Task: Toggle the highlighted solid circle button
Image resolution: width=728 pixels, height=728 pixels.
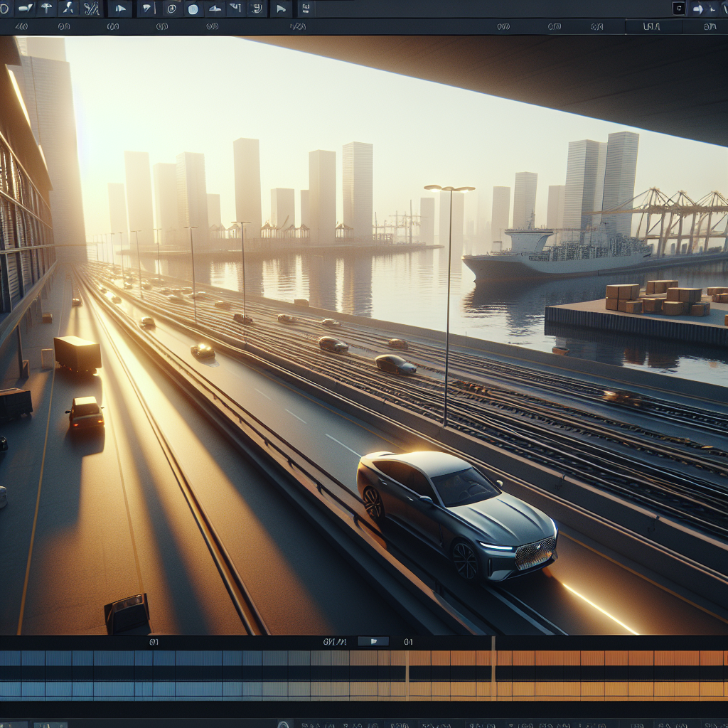Action: 193,9
